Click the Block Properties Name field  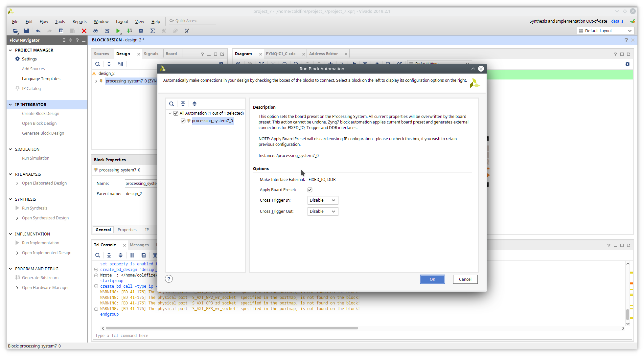coord(141,184)
